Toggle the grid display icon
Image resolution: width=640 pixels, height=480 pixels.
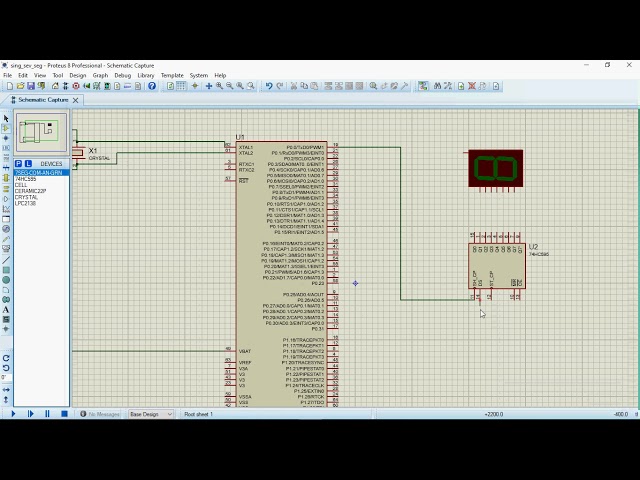pos(181,86)
